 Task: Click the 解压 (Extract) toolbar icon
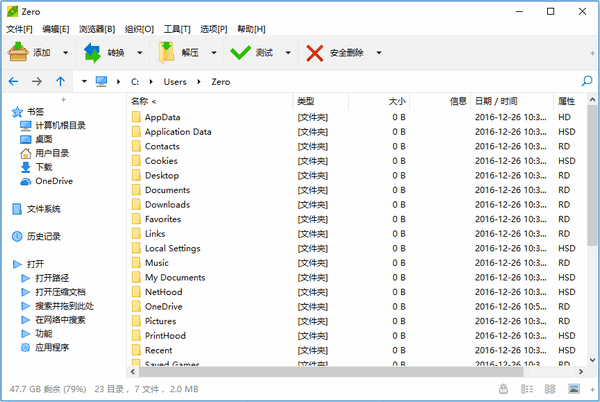[166, 52]
